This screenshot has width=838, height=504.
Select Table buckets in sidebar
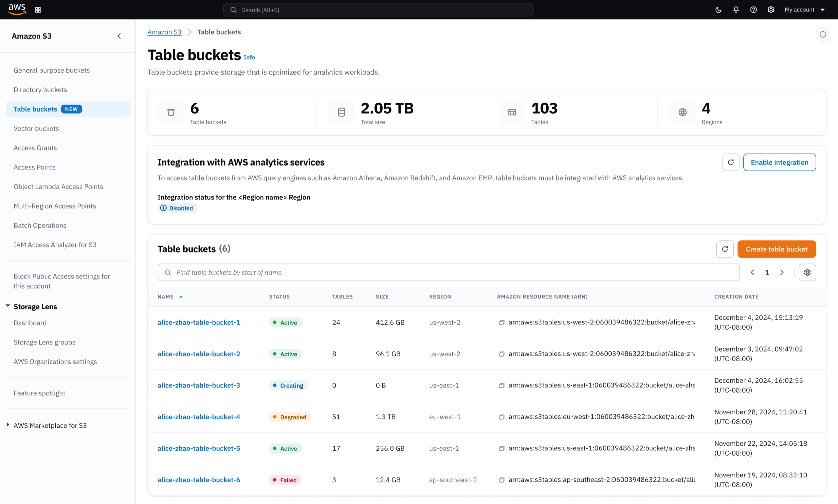[68, 109]
